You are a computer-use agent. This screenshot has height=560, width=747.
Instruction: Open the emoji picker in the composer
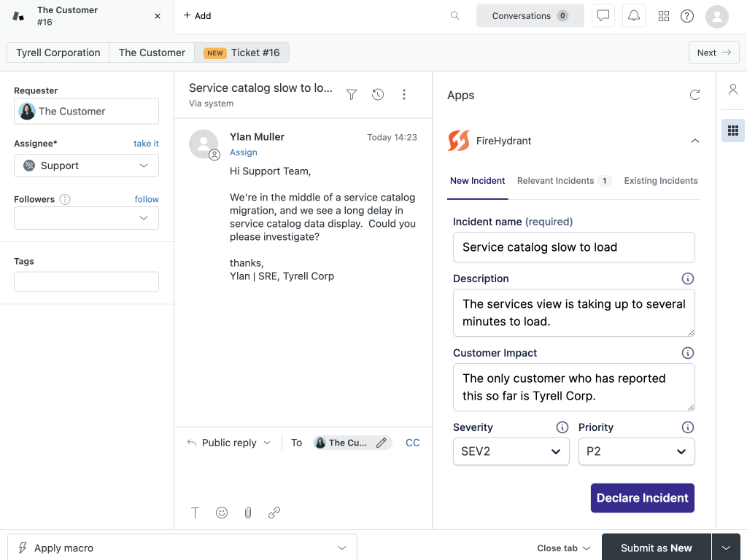(221, 513)
